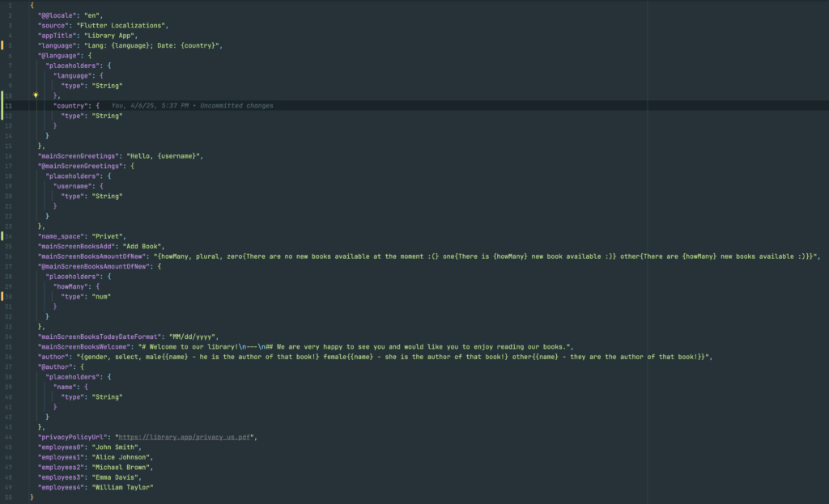This screenshot has width=829, height=504.
Task: Click the "Privet" value
Action: (109, 236)
